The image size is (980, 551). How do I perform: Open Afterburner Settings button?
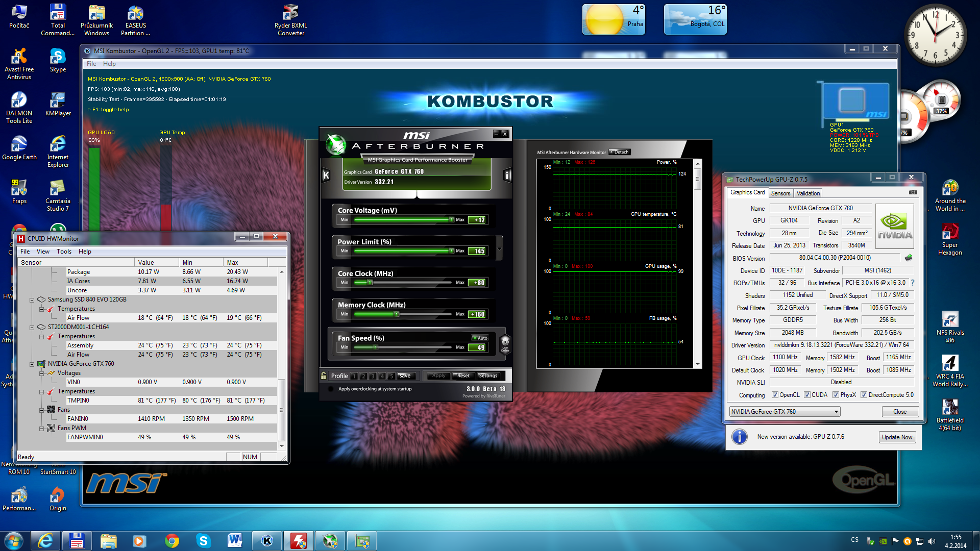click(488, 376)
